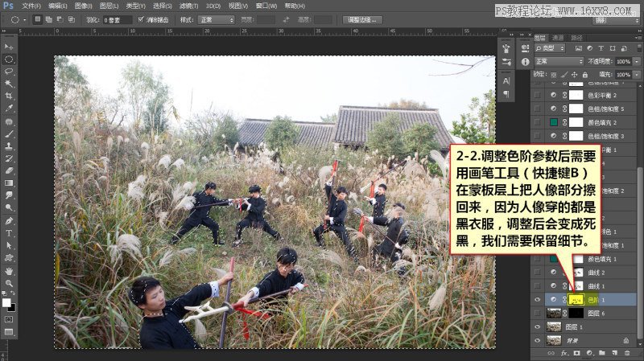
Task: Open the Character panel icon
Action: point(506,81)
